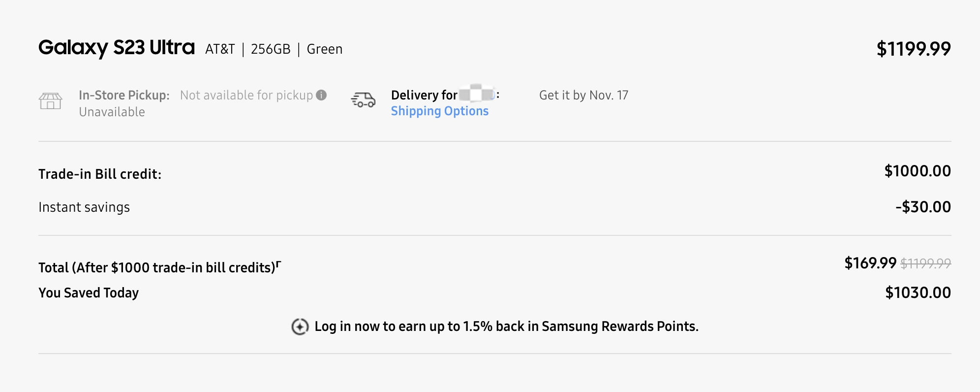Click the $169.99 total price

tap(870, 263)
